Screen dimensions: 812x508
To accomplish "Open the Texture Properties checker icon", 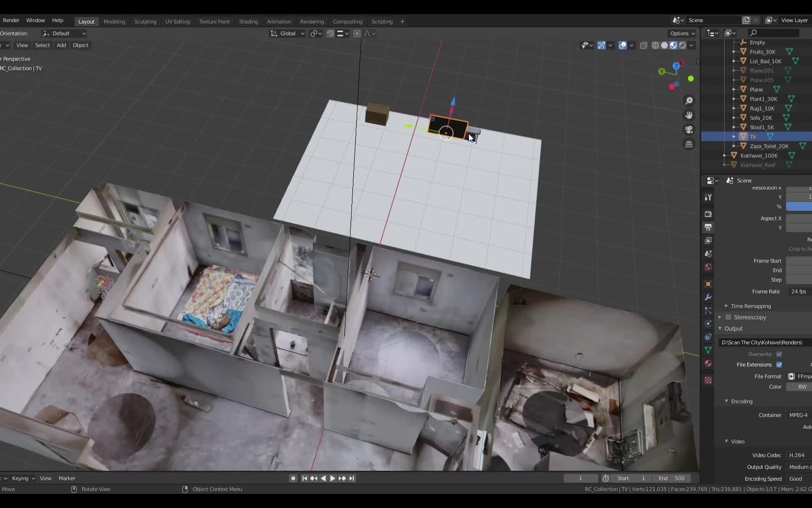I will pyautogui.click(x=708, y=380).
